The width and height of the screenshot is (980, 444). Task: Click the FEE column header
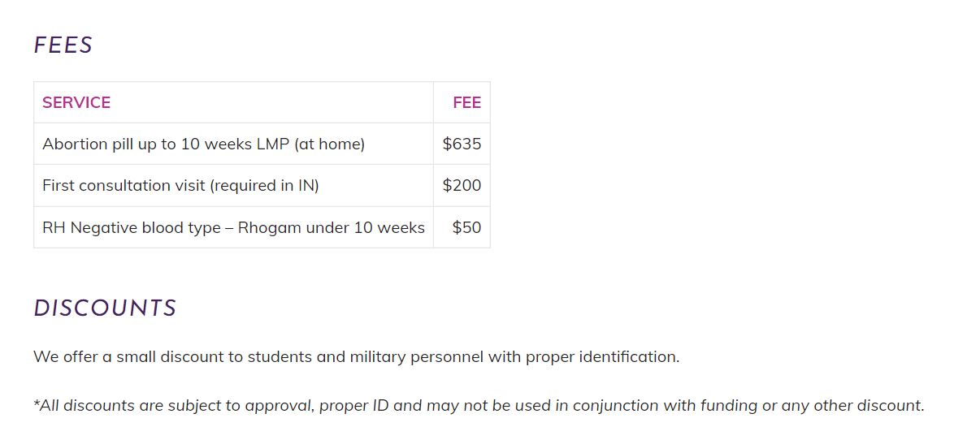click(x=467, y=102)
